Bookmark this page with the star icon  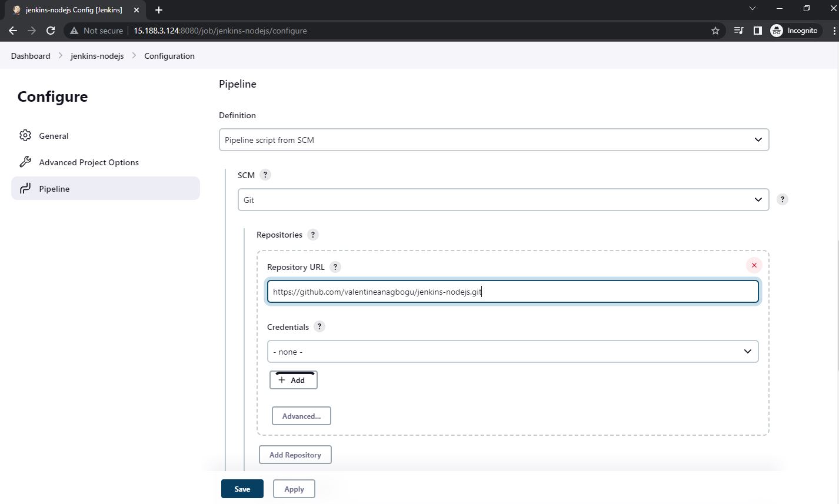click(715, 30)
